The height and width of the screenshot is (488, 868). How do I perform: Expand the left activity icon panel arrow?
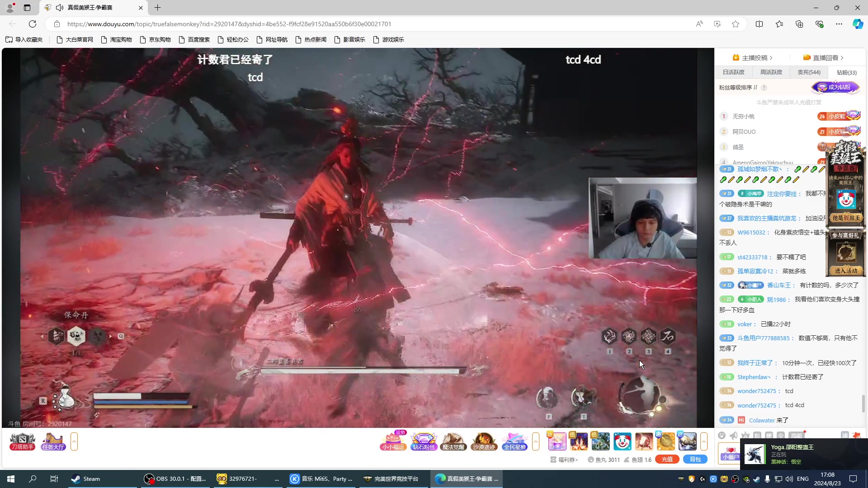74,441
